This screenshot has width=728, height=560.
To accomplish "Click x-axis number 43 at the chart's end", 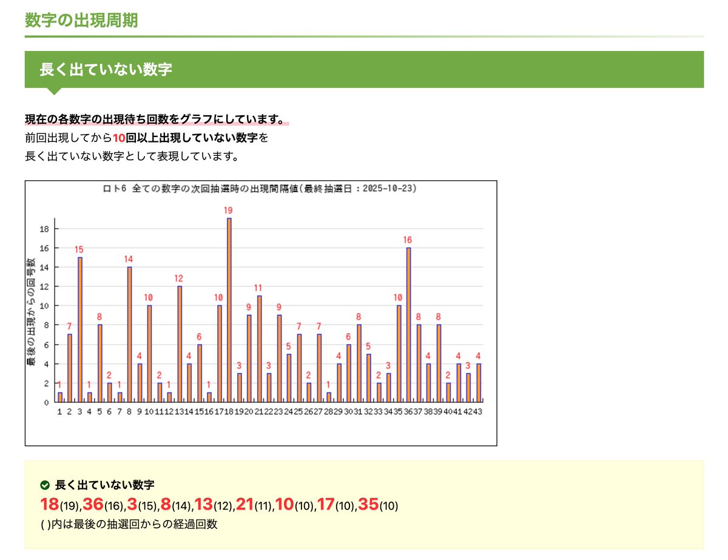I will point(479,411).
